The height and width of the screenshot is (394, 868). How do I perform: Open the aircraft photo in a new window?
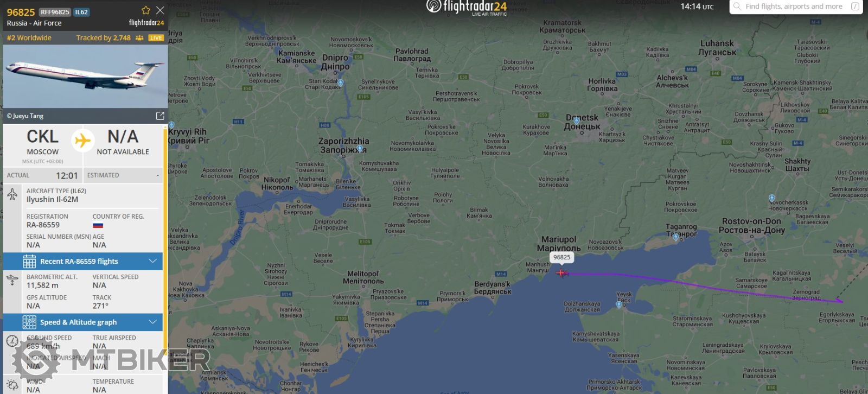[160, 116]
